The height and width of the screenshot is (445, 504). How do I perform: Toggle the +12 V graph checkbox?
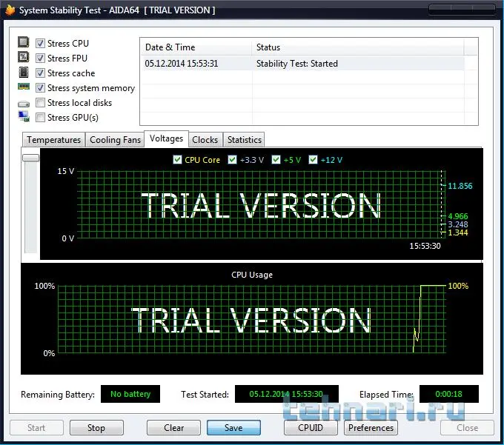[313, 160]
